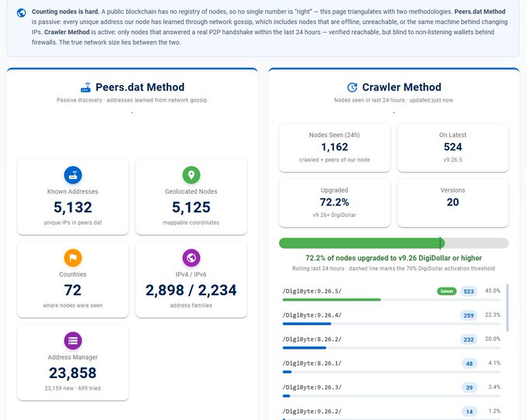Image resolution: width=527 pixels, height=420 pixels.
Task: Click the '23,159 new · 699 tried' caption
Action: 73,388
